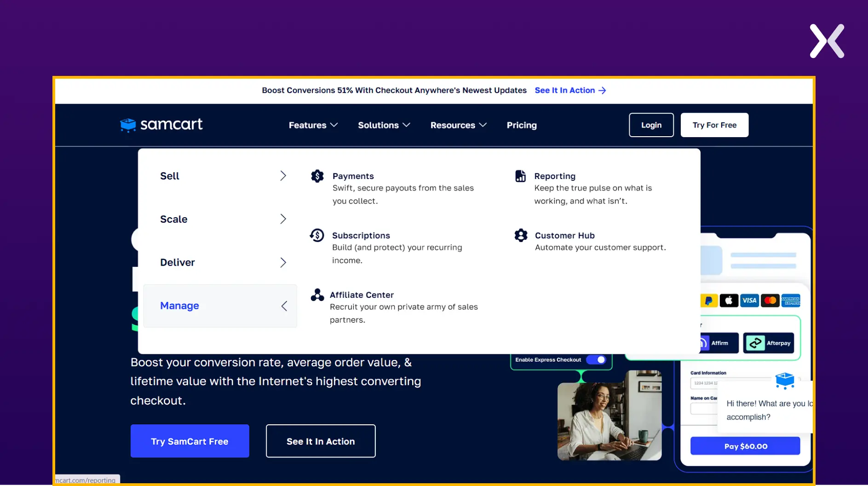Expand the Resources dropdown
Viewport: 868px width, 486px height.
(x=458, y=125)
